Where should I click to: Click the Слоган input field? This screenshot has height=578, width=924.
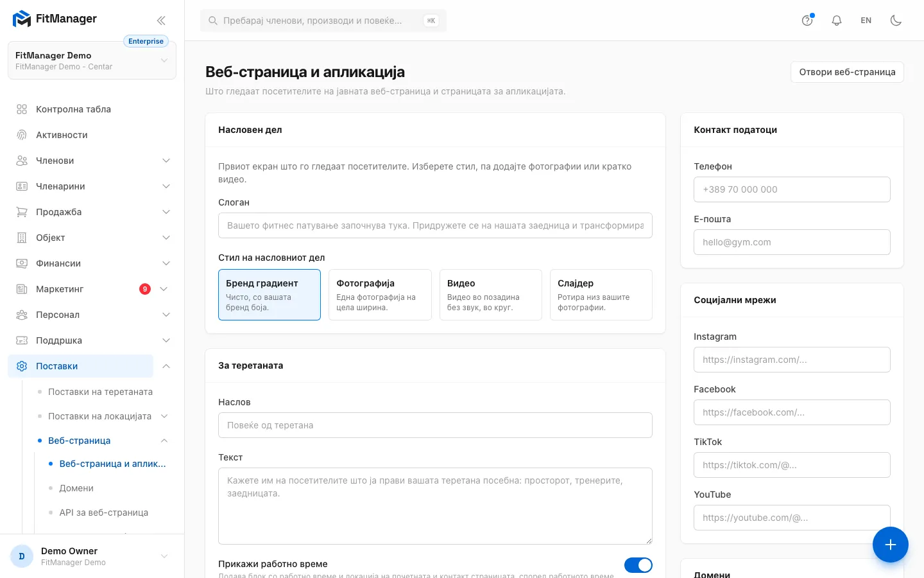point(435,225)
